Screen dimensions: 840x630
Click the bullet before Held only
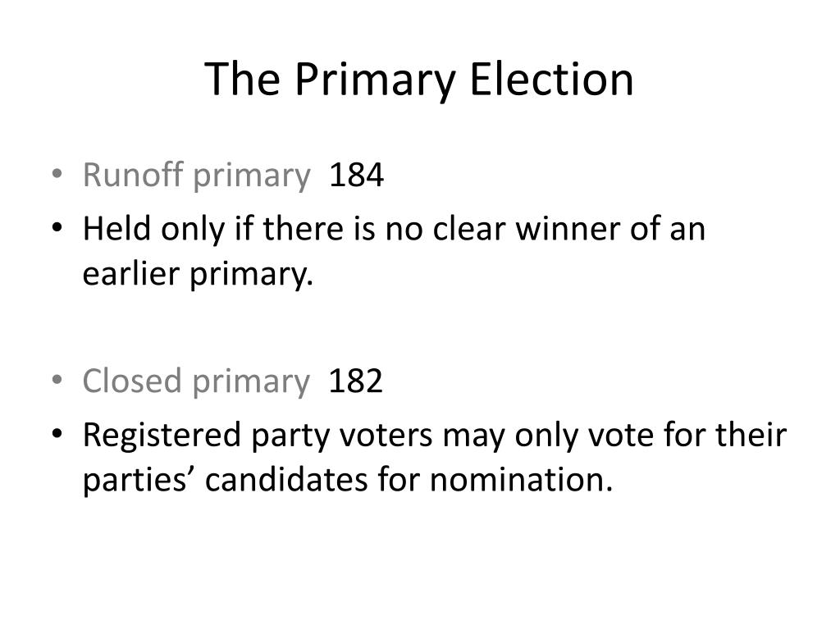click(x=57, y=227)
